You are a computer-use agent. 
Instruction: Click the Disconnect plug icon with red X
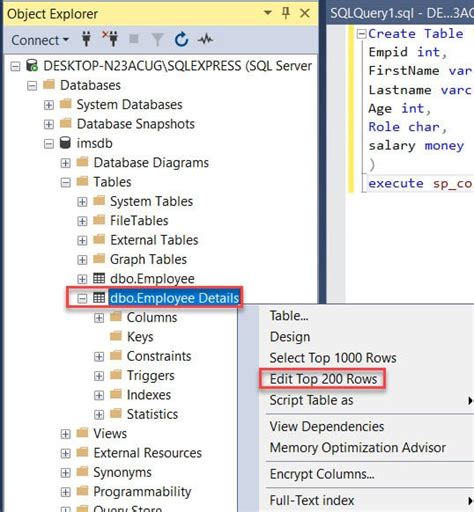tap(111, 39)
